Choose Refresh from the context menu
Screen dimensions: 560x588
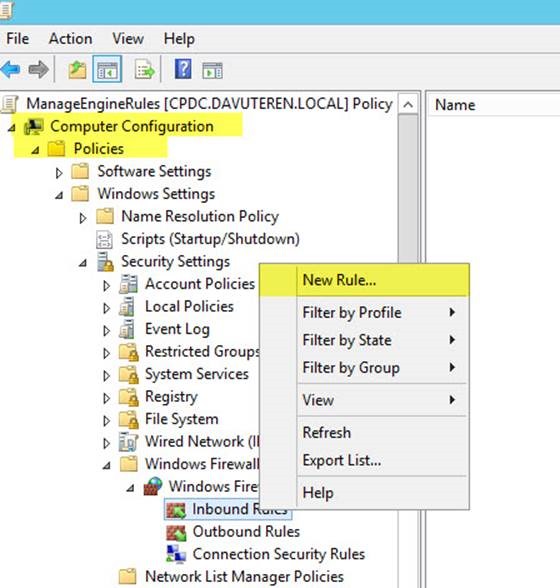364,432
